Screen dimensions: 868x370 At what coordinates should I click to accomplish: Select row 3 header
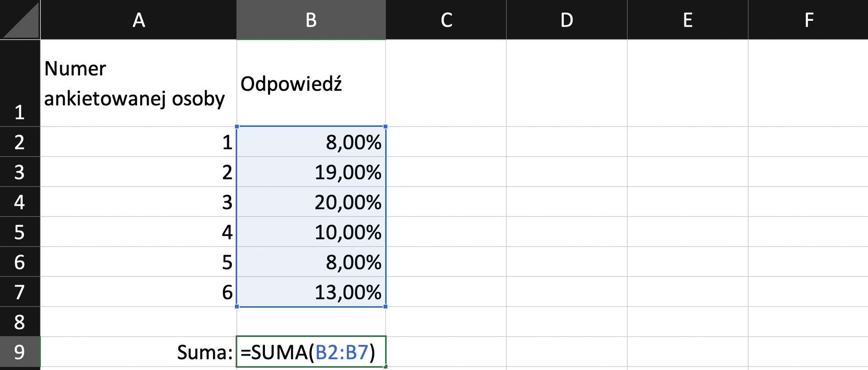pos(20,172)
